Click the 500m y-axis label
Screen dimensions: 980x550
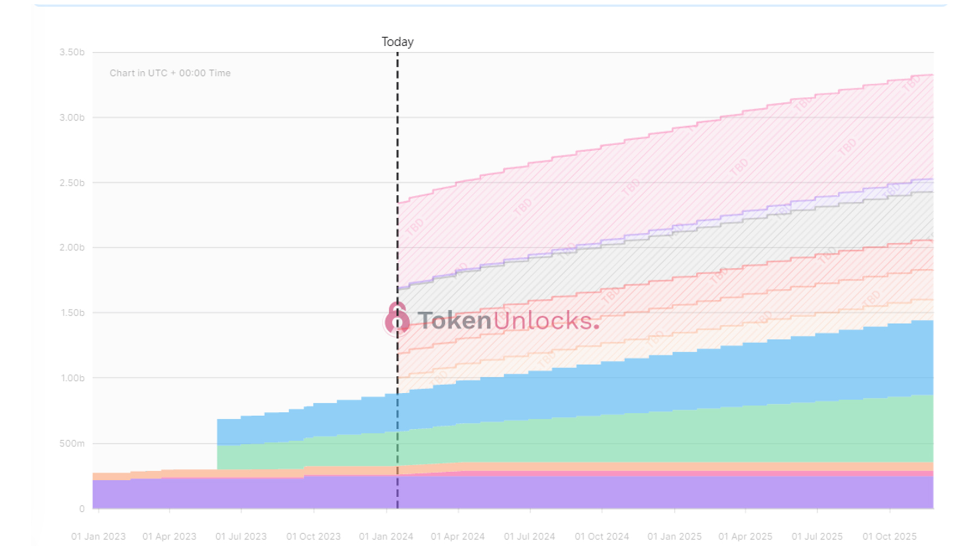(72, 443)
